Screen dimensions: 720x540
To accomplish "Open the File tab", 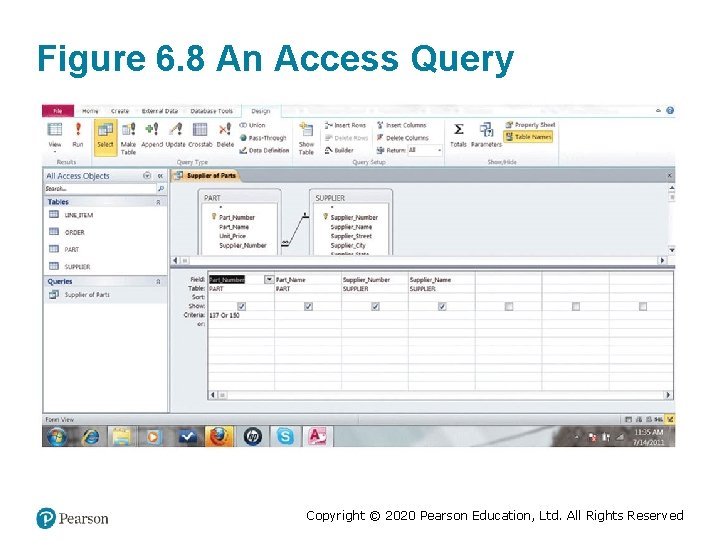I will click(x=58, y=111).
